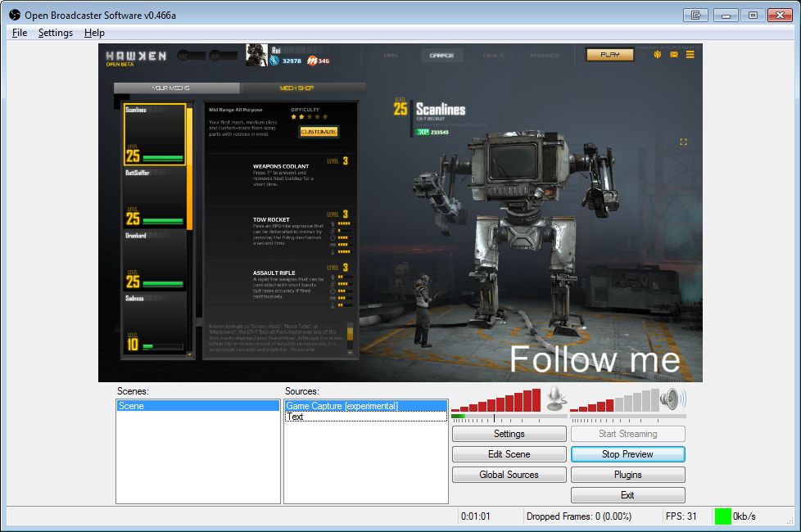
Task: Select Game Capture [experimental] source
Action: click(x=365, y=406)
